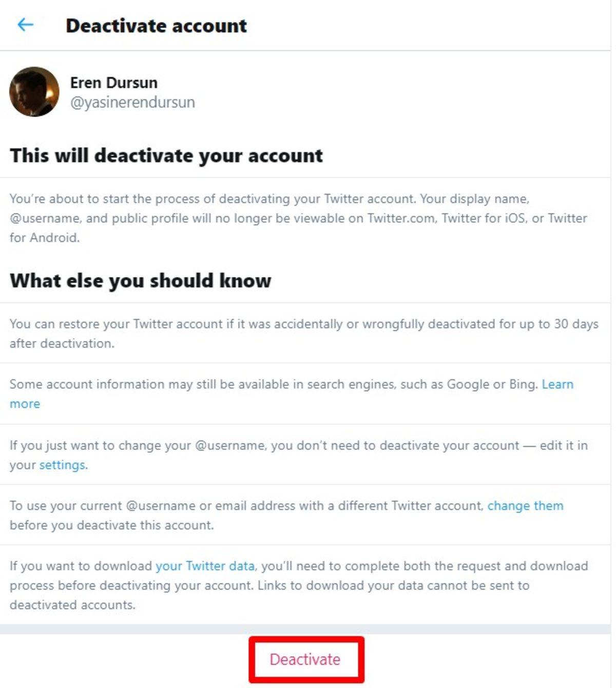Open the "Learn more" link about search engines
The image size is (616, 688).
point(557,384)
